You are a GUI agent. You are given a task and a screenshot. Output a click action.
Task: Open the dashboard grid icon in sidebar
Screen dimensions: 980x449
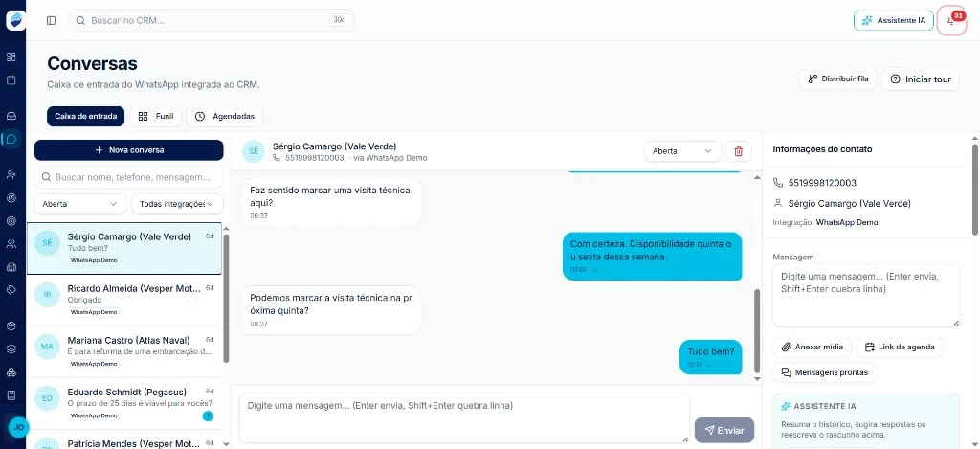click(x=11, y=56)
